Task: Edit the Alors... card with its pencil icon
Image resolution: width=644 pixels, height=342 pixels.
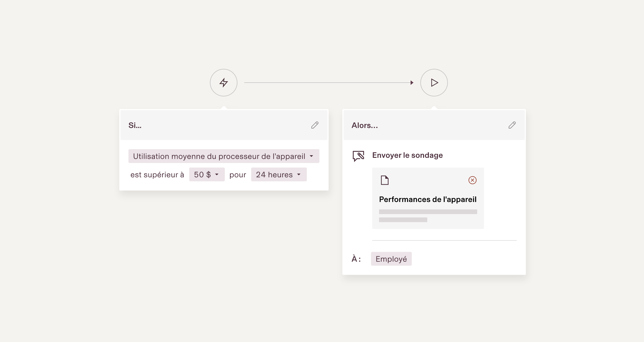Action: coord(512,125)
